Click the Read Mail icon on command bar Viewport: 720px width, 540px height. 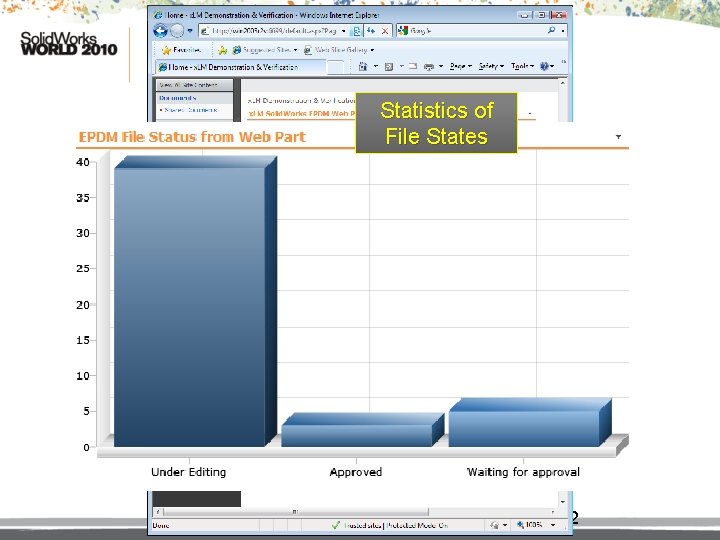coord(413,67)
